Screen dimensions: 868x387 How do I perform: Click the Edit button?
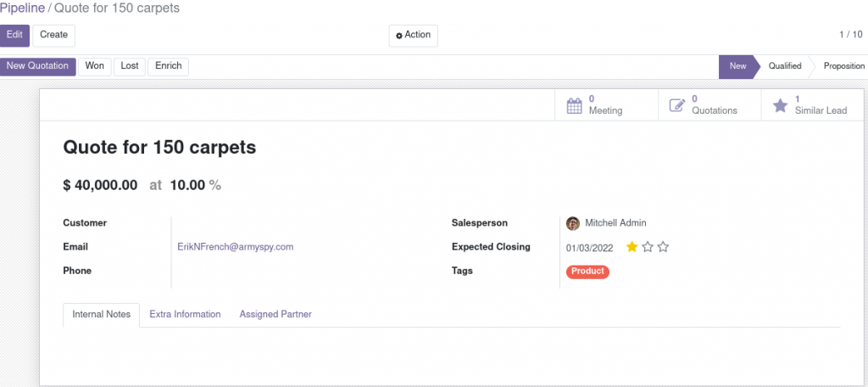[14, 36]
